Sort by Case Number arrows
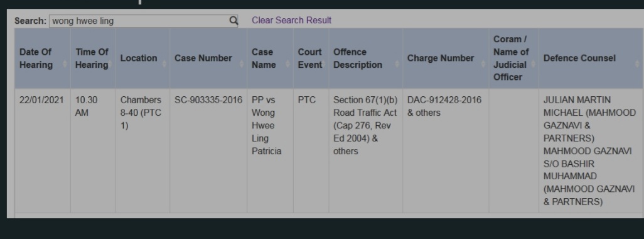This screenshot has height=239, width=644. point(242,64)
